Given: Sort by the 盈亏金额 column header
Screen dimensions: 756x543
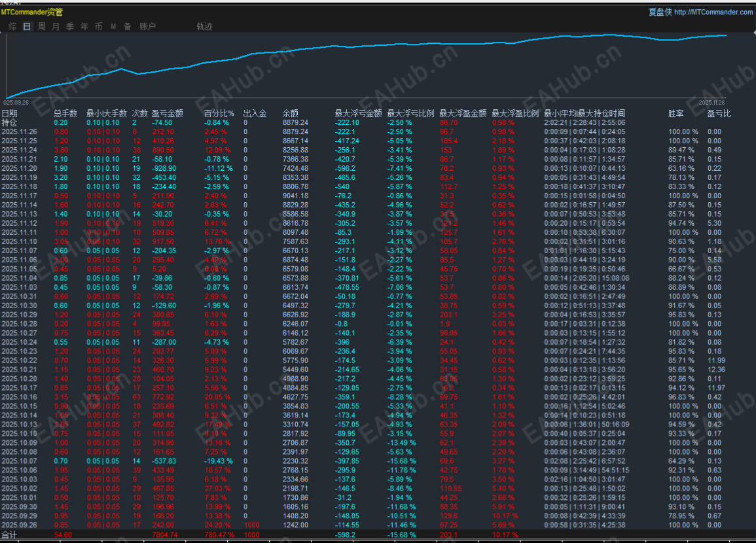Looking at the screenshot, I should tap(168, 114).
